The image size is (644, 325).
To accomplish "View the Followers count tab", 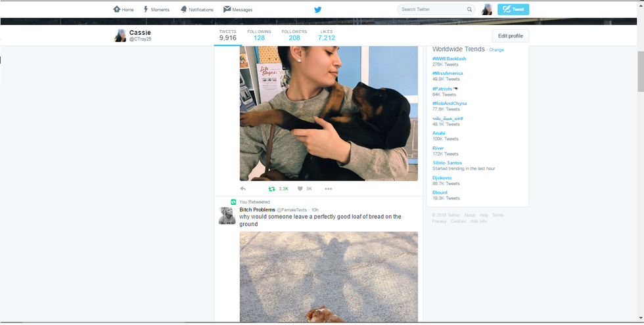I will click(x=294, y=35).
